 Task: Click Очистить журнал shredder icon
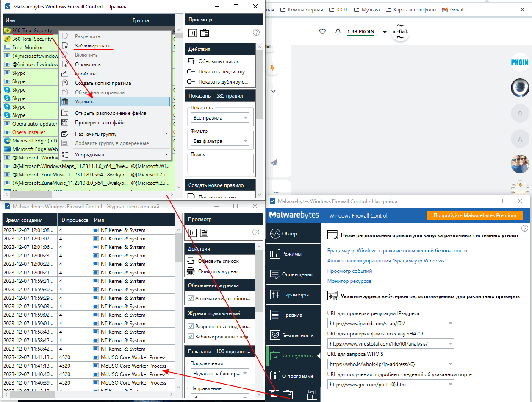191,271
